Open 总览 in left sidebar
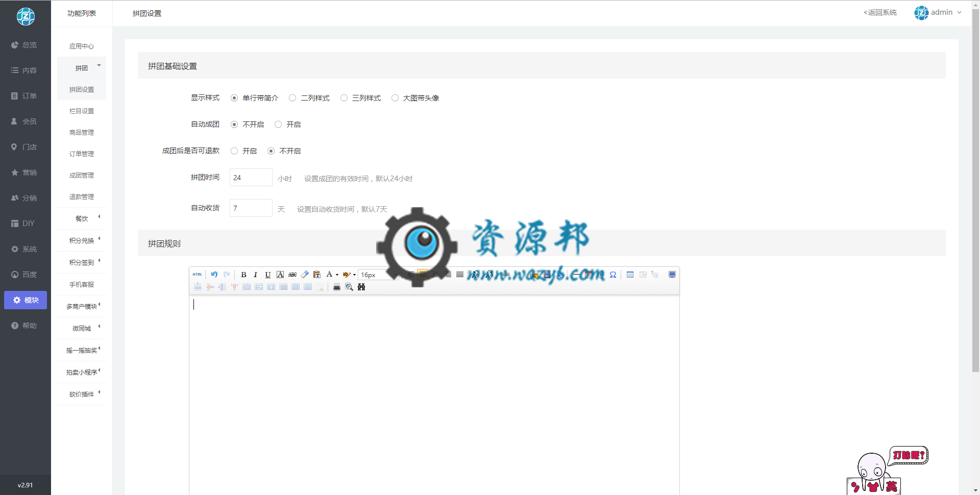 [25, 45]
